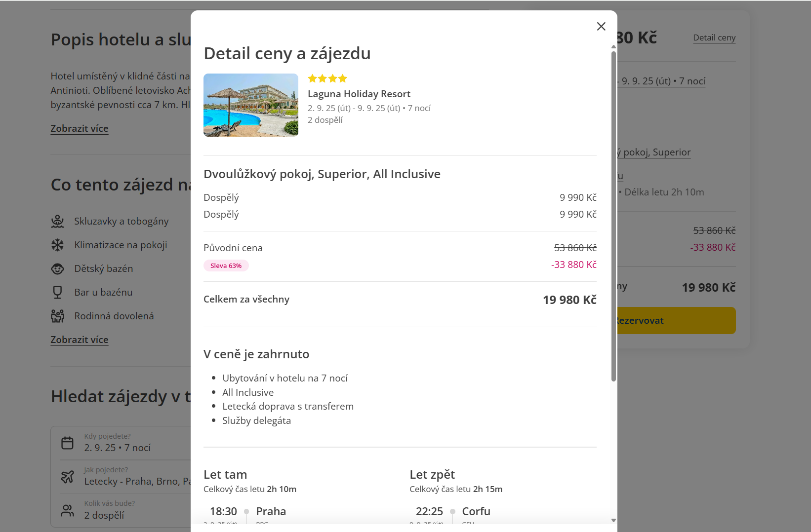Screen dimensions: 811x532
Task: Click the scrollbar up arrow in dialog
Action: (x=614, y=47)
